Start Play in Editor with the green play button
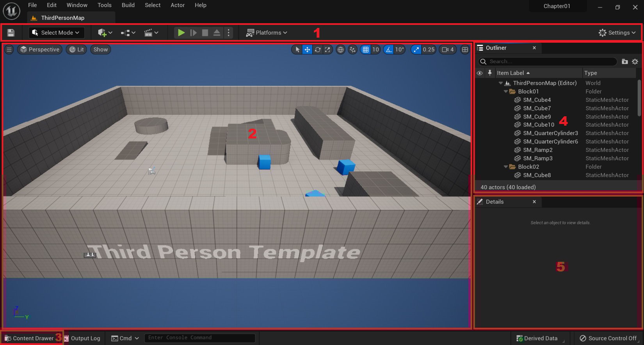644x345 pixels. [x=181, y=33]
